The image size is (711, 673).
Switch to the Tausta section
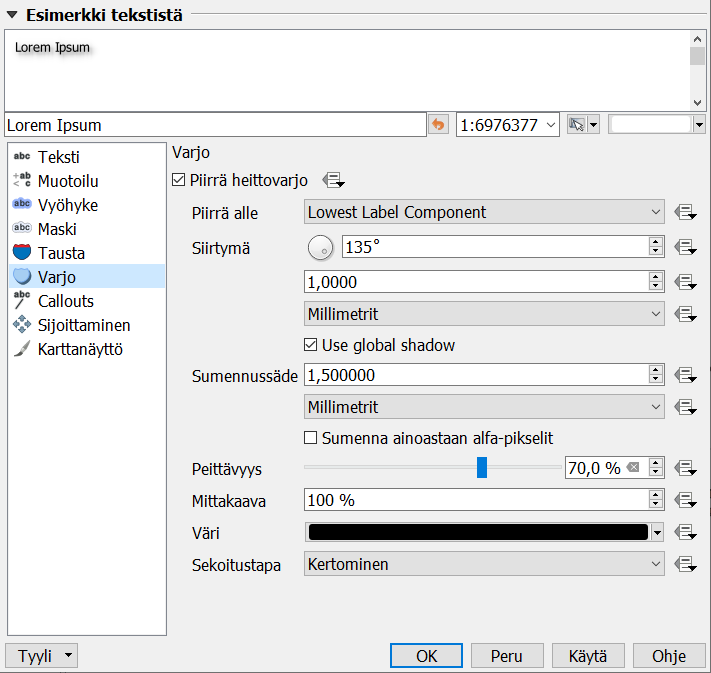tap(62, 253)
